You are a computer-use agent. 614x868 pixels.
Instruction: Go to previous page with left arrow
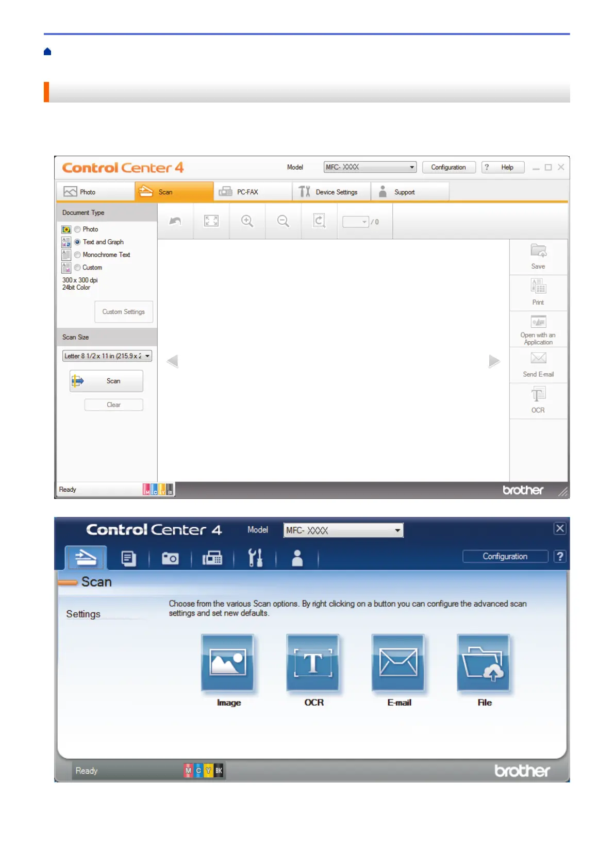coord(172,361)
